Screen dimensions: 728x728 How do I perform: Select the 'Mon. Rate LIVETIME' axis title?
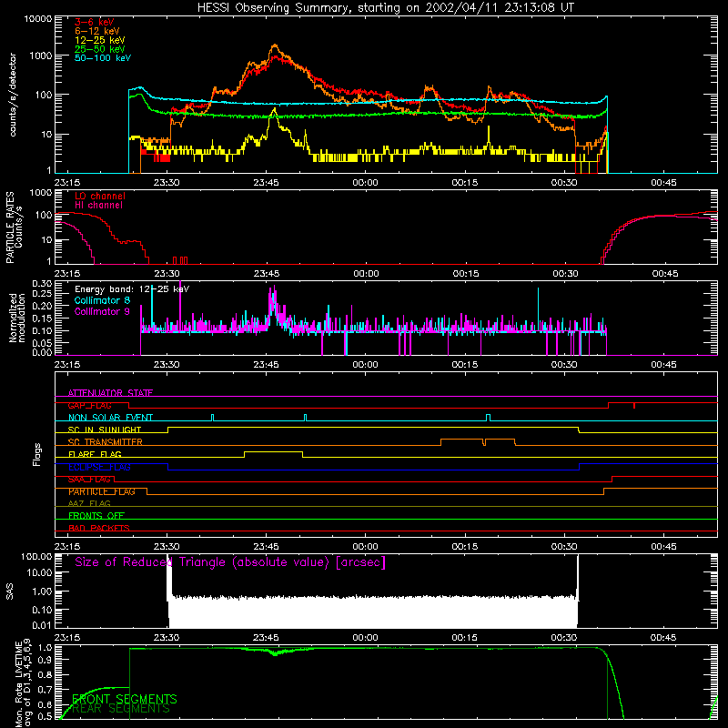coord(19,684)
